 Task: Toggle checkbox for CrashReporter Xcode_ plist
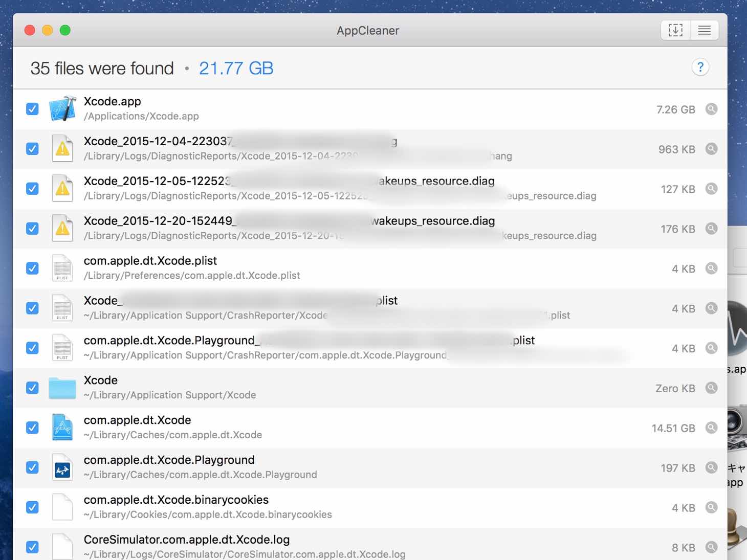coord(32,308)
